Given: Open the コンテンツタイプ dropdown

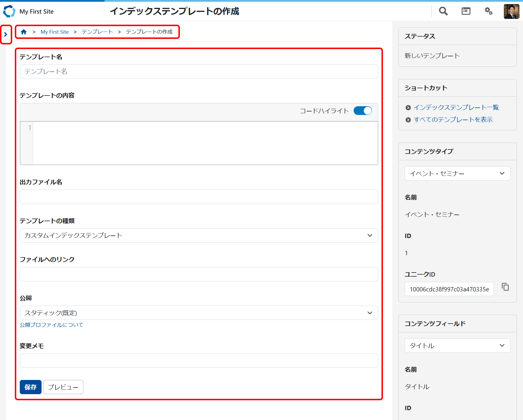Looking at the screenshot, I should click(x=457, y=174).
